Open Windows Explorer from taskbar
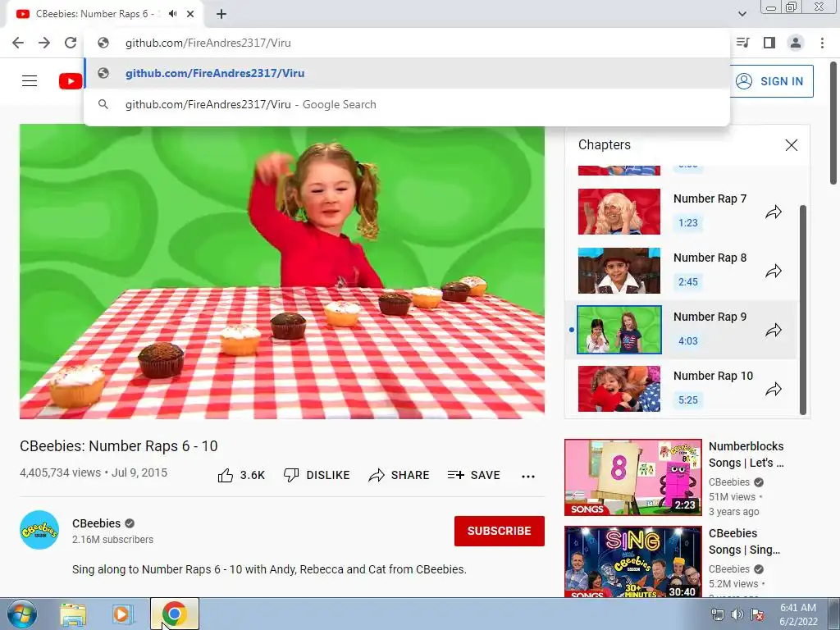This screenshot has width=840, height=630. (73, 614)
